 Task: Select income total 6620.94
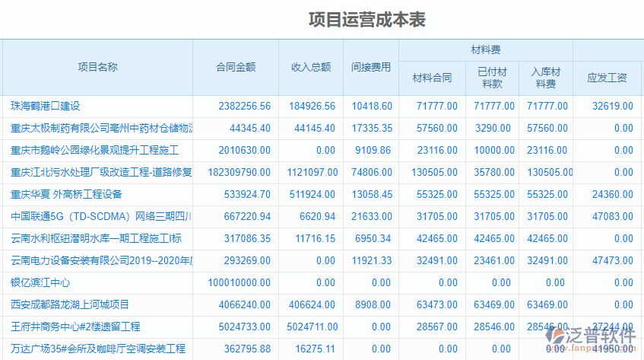[318, 217]
